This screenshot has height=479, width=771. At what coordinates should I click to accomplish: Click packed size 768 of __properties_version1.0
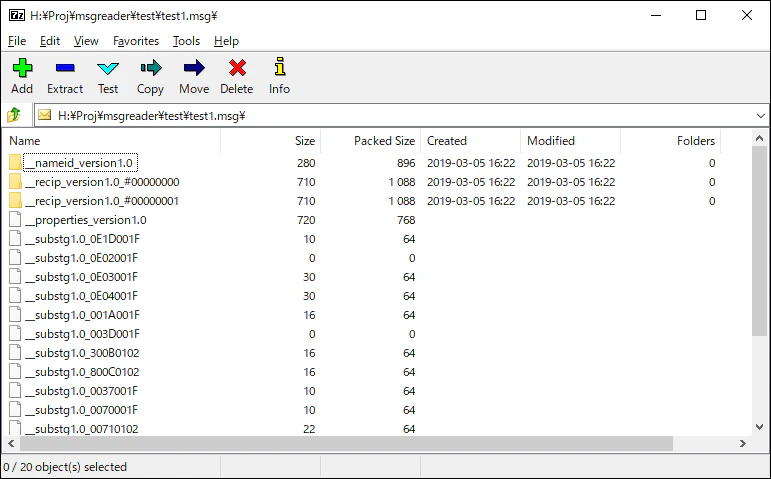(406, 220)
